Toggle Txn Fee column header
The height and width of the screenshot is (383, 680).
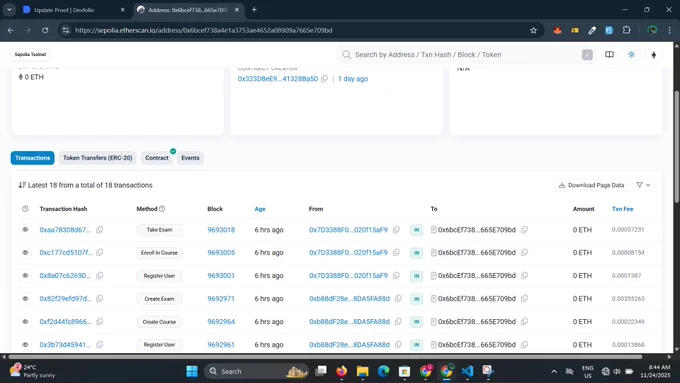[622, 209]
